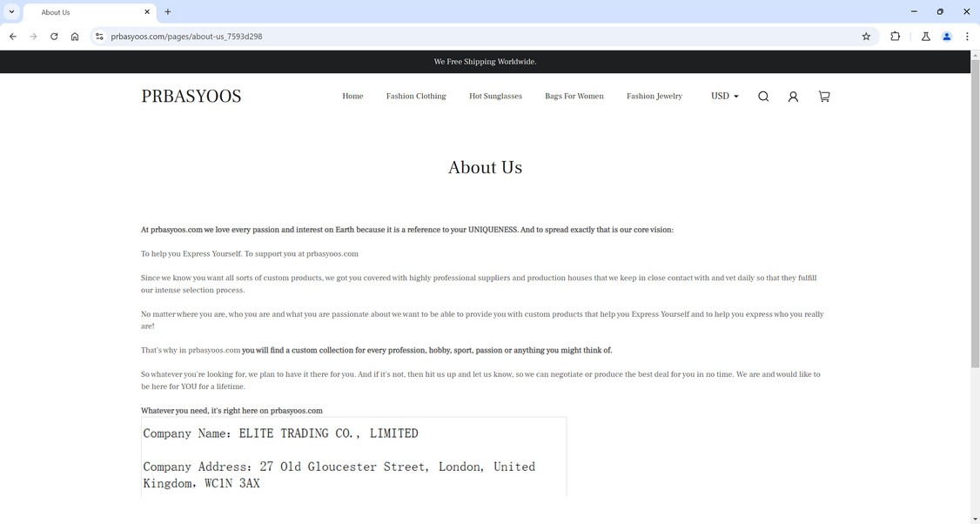Click the PRBASYOOS store logo

191,97
